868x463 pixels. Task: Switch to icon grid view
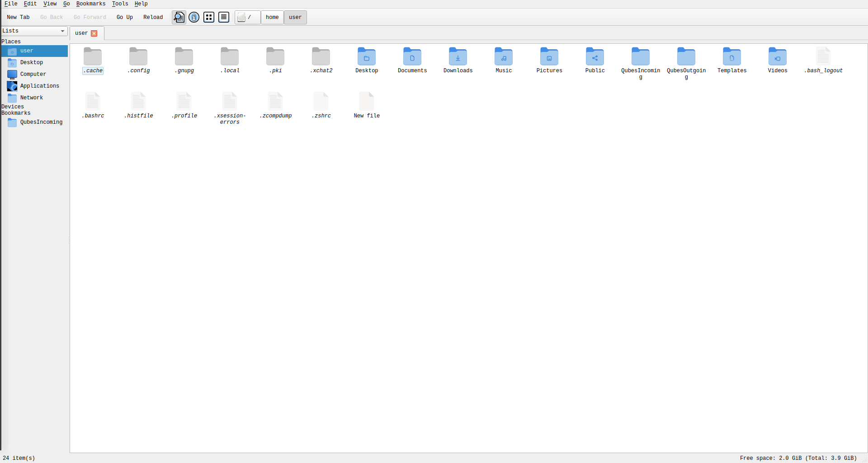pos(209,17)
